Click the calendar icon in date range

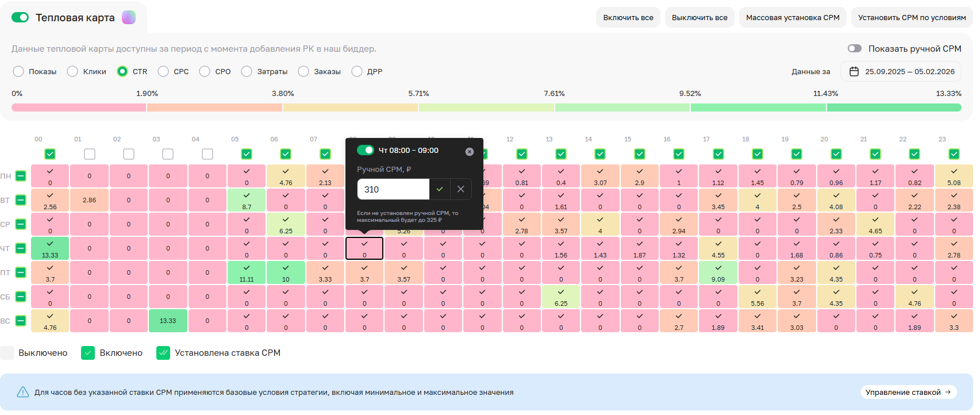coord(854,72)
